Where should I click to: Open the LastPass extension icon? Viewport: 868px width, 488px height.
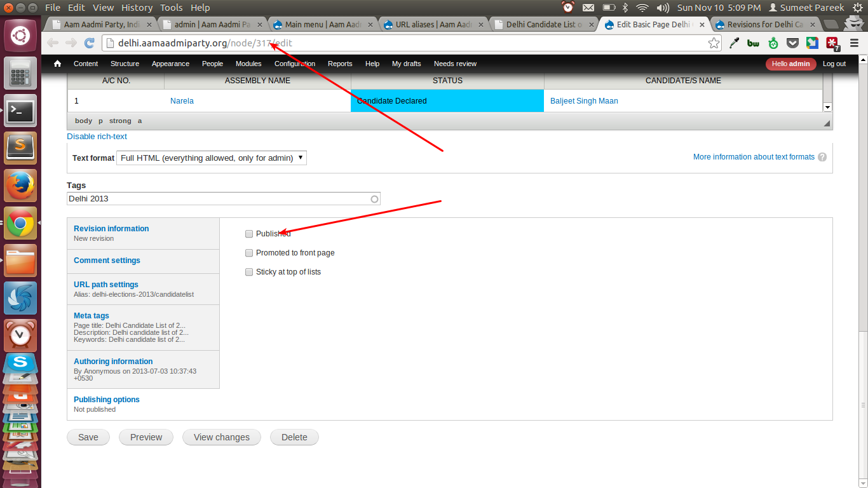(x=832, y=43)
